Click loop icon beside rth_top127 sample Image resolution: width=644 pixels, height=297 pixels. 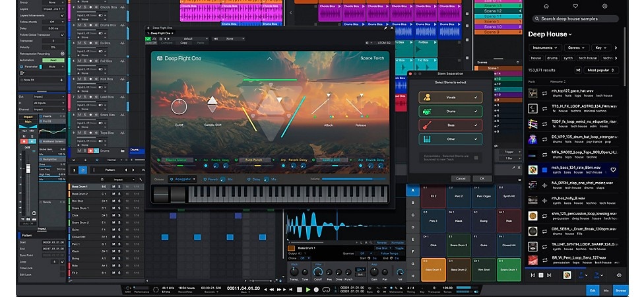544,93
